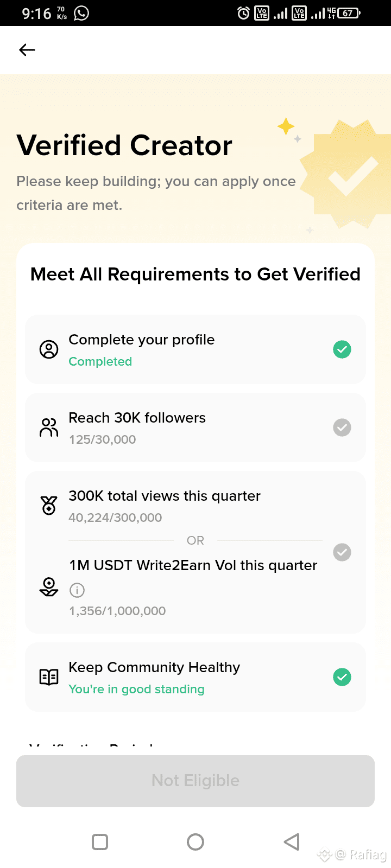Open recent apps with square button

click(100, 842)
